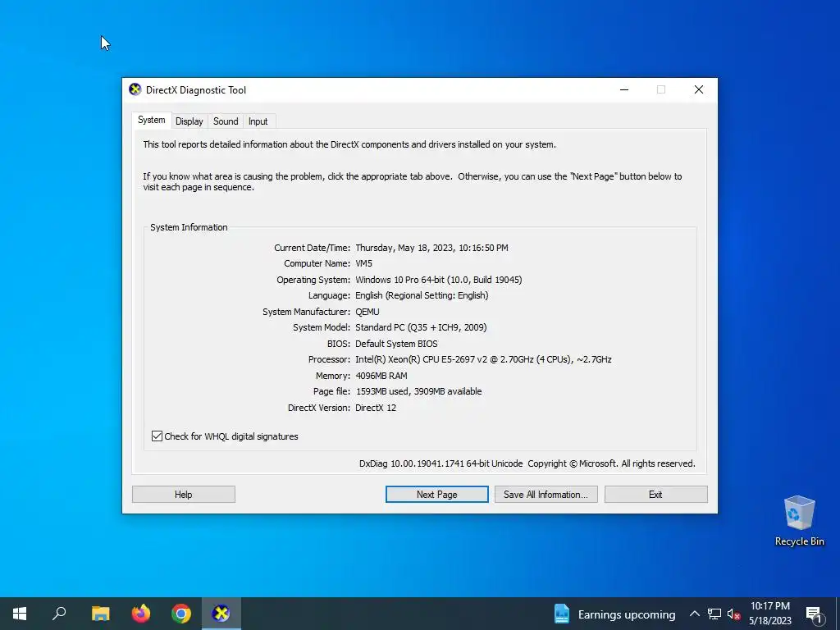The width and height of the screenshot is (840, 630).
Task: Click the Intel Xeon processor value
Action: tap(483, 359)
